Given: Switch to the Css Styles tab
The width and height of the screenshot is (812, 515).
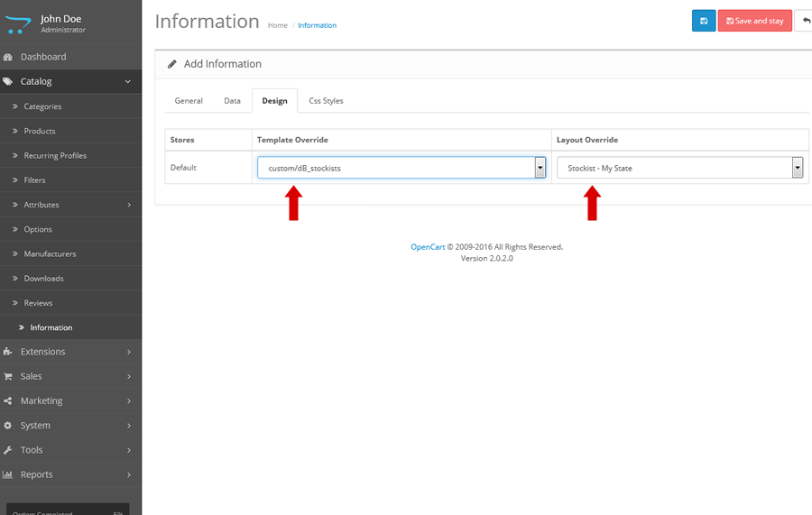Looking at the screenshot, I should 326,101.
